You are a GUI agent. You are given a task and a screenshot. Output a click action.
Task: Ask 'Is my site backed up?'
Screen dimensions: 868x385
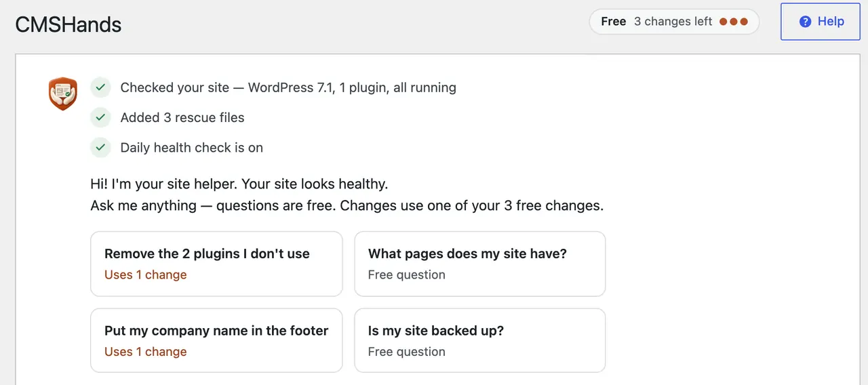pyautogui.click(x=479, y=340)
